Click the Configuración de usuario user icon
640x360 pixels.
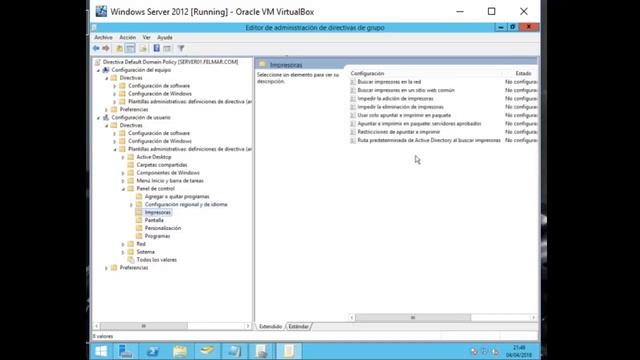[x=106, y=118]
